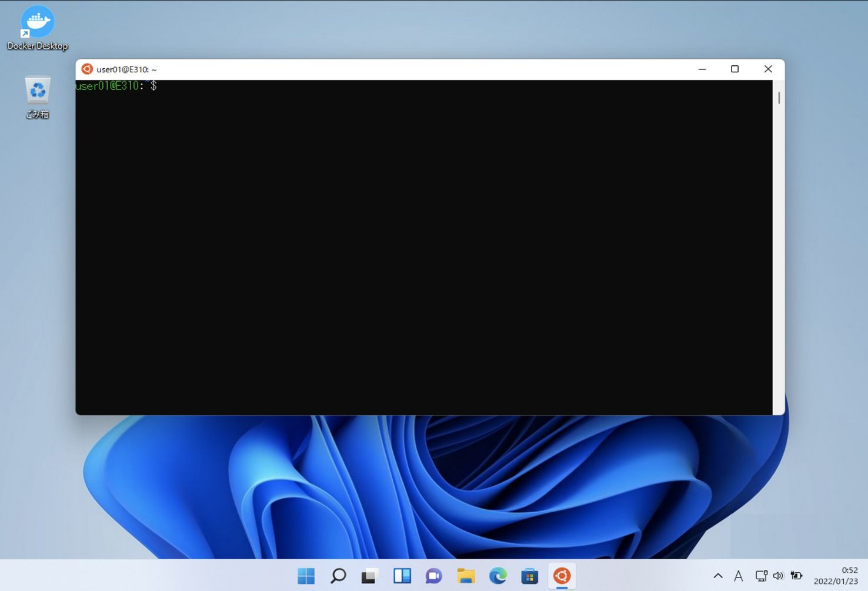Open the Windows Start menu
Screen dimensions: 868x591
click(x=306, y=576)
